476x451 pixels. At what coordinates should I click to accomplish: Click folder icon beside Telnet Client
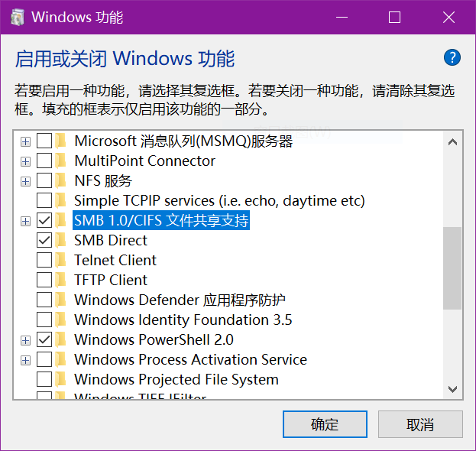(x=61, y=260)
